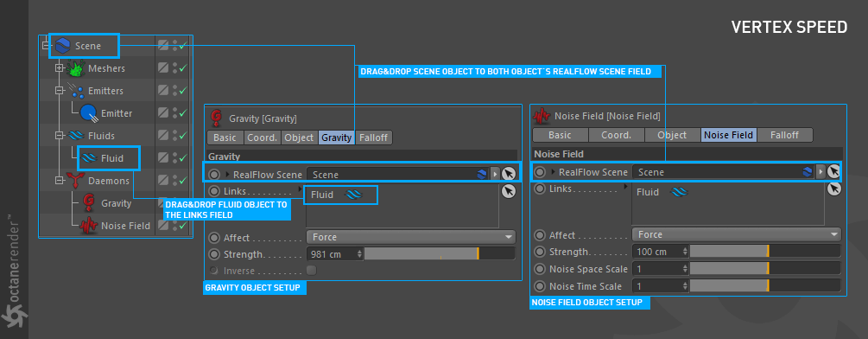Click the Gravity panel header icon
The image size is (868, 339).
pyautogui.click(x=217, y=118)
